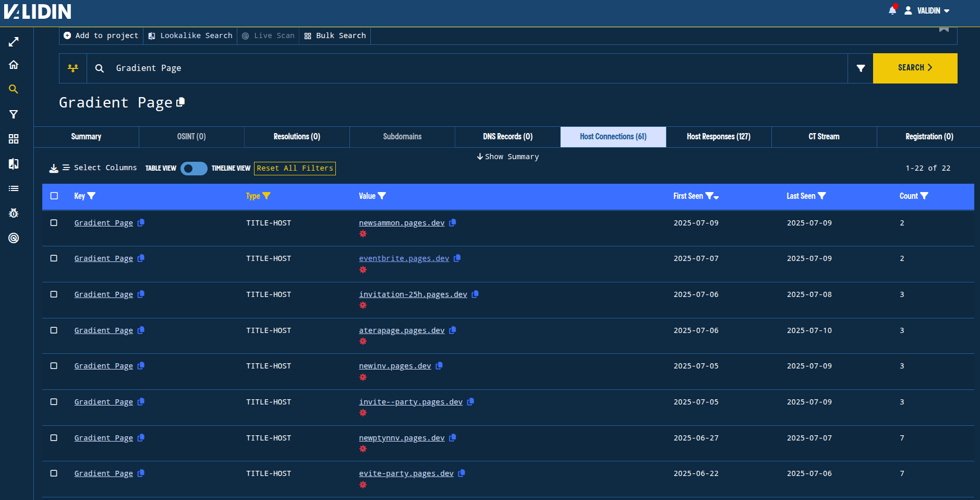Open sidebar list icon
The height and width of the screenshot is (500, 980).
tap(14, 188)
